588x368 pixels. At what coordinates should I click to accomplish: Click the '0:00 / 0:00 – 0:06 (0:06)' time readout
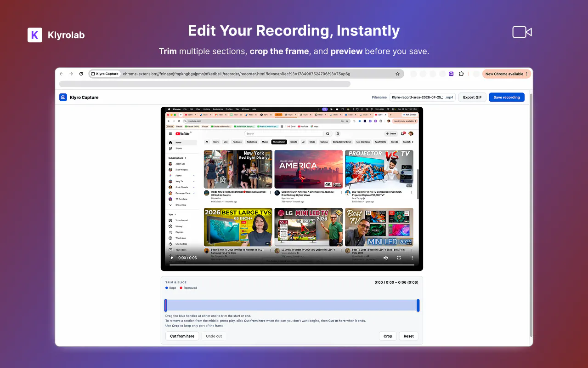point(396,282)
